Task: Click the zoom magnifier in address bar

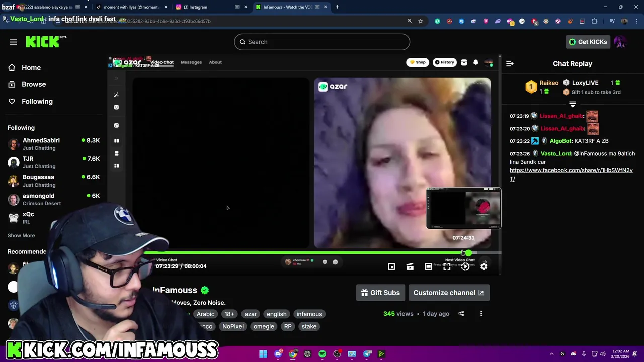Action: coord(410,21)
